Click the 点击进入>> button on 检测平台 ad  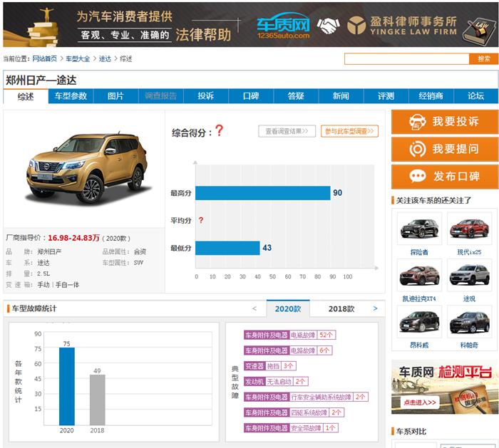coord(420,402)
